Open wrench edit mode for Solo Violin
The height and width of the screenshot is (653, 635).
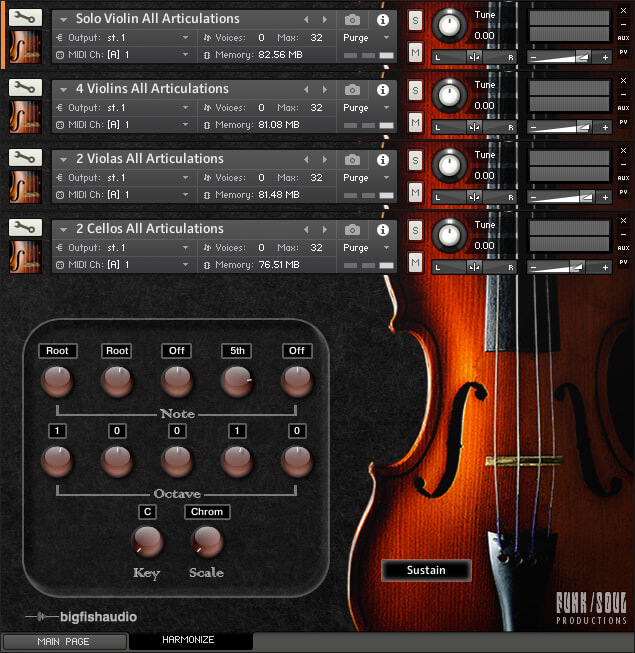[x=25, y=17]
